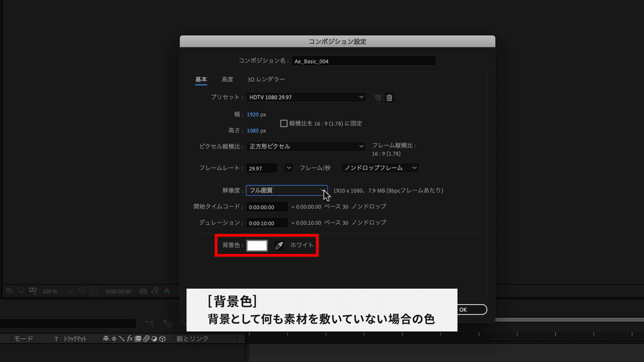Click the delete preset trash icon
Image resolution: width=644 pixels, height=362 pixels.
(389, 98)
